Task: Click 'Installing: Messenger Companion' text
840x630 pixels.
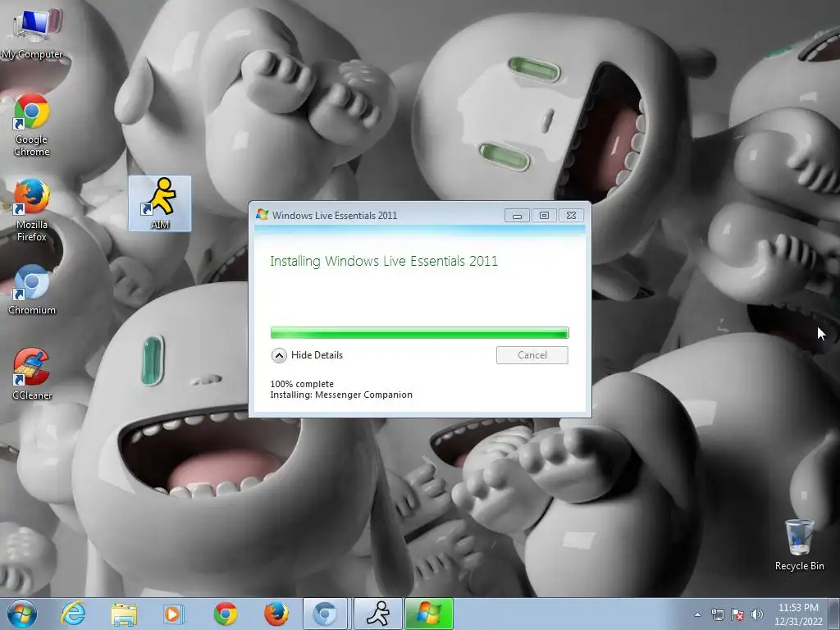Action: [x=341, y=395]
